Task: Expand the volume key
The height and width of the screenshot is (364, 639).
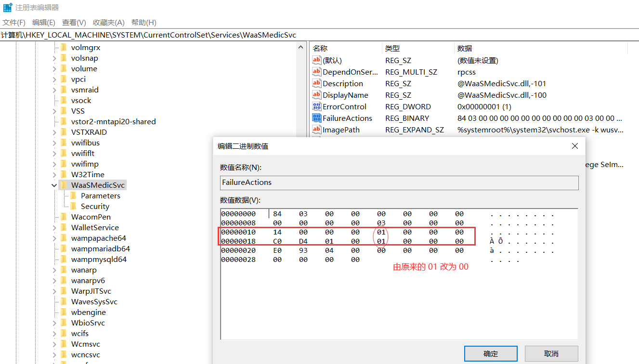Action: (x=54, y=69)
